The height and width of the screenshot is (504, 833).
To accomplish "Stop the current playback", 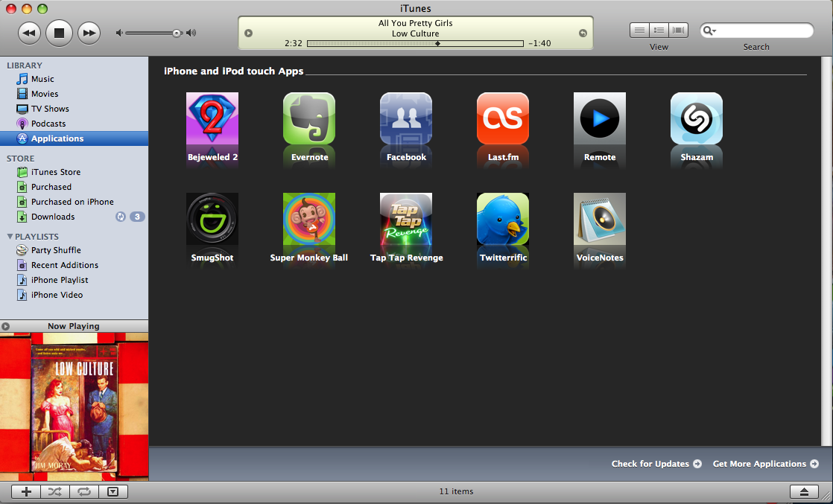I will [59, 33].
